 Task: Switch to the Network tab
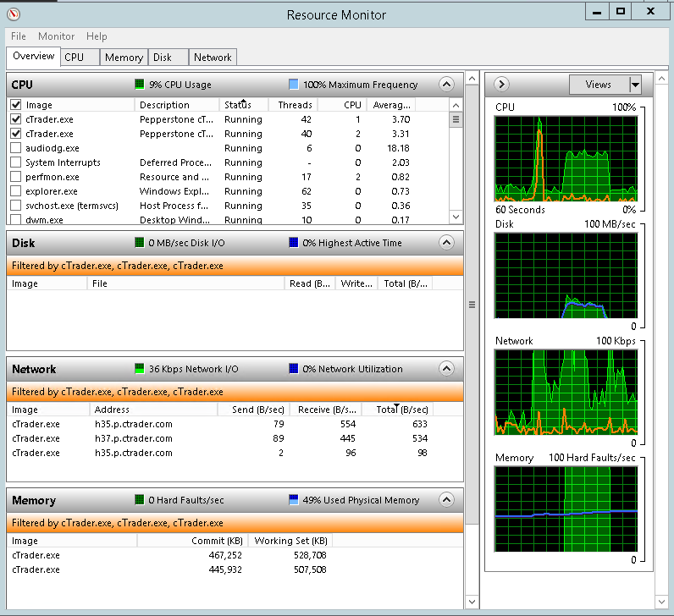[x=213, y=58]
